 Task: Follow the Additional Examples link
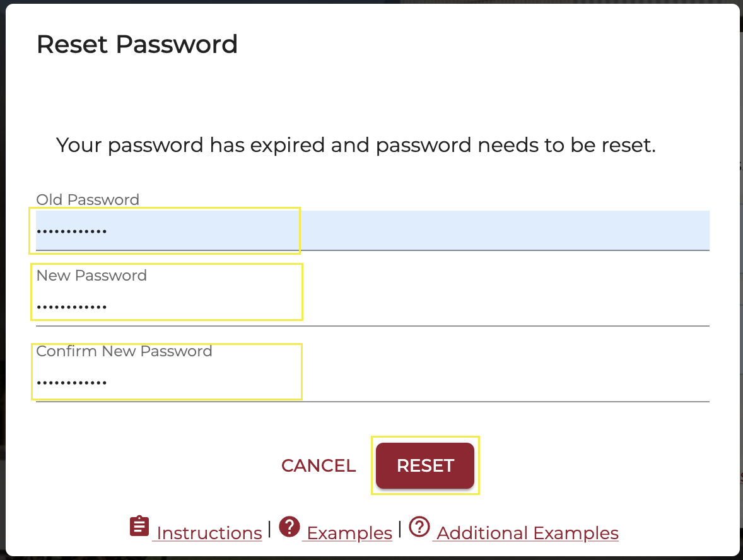pyautogui.click(x=527, y=534)
